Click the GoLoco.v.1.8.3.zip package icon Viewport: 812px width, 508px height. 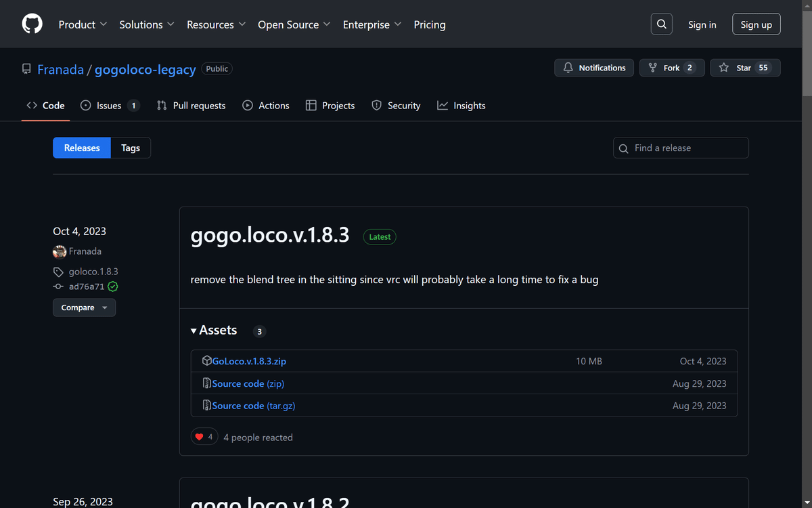click(x=207, y=361)
